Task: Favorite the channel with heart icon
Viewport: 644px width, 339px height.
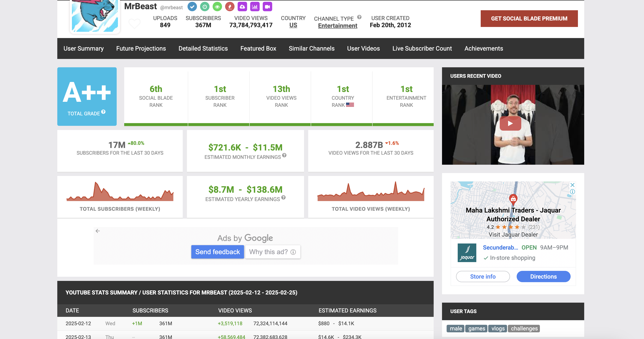Action: point(134,23)
